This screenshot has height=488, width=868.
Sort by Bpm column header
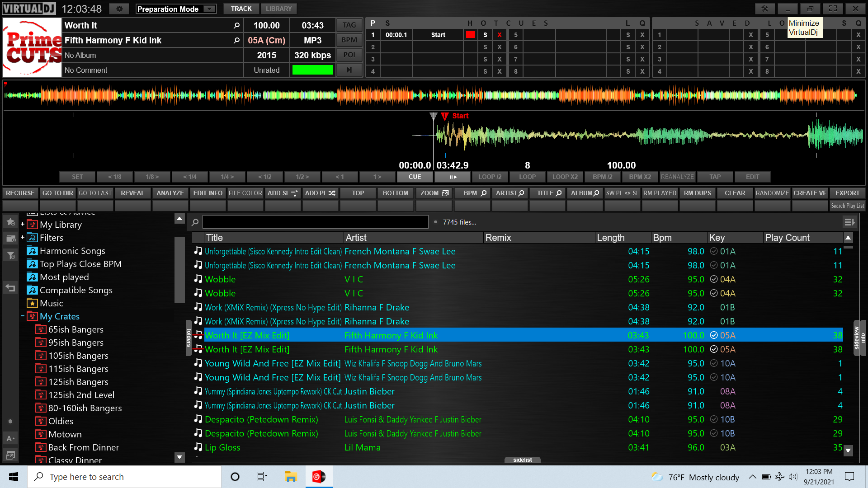click(x=679, y=238)
